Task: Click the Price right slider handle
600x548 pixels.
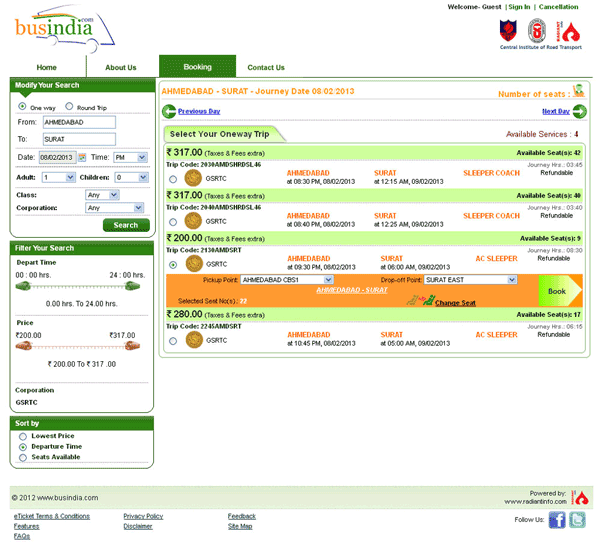Action: click(x=132, y=346)
